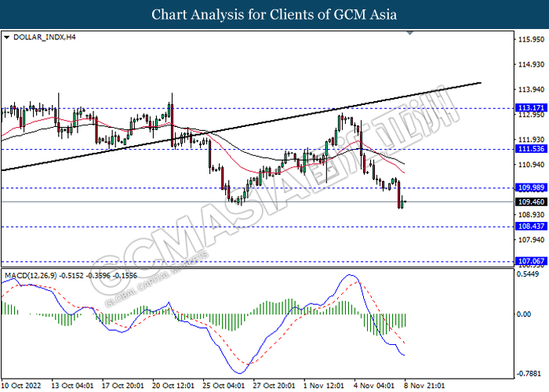Click the 107.940 price scale value

click(x=531, y=240)
